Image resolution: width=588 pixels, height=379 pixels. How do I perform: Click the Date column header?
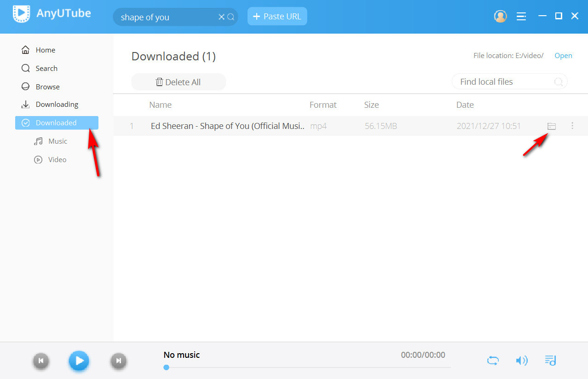coord(465,105)
